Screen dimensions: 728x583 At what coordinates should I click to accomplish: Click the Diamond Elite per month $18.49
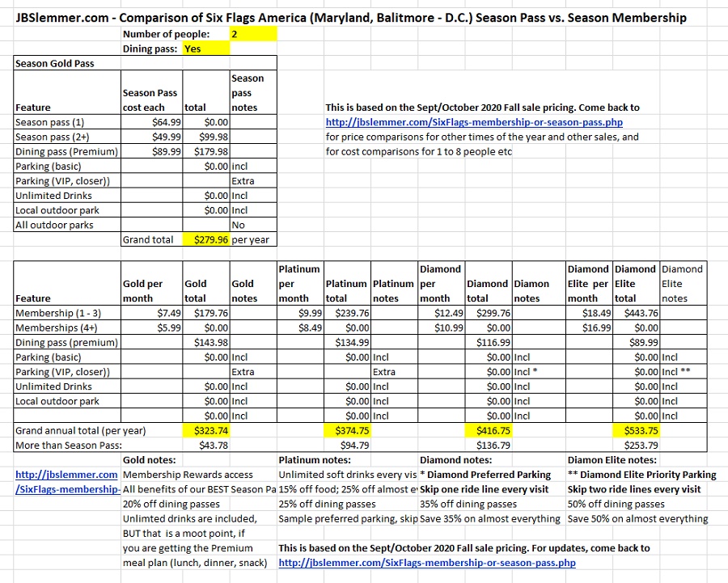click(589, 313)
